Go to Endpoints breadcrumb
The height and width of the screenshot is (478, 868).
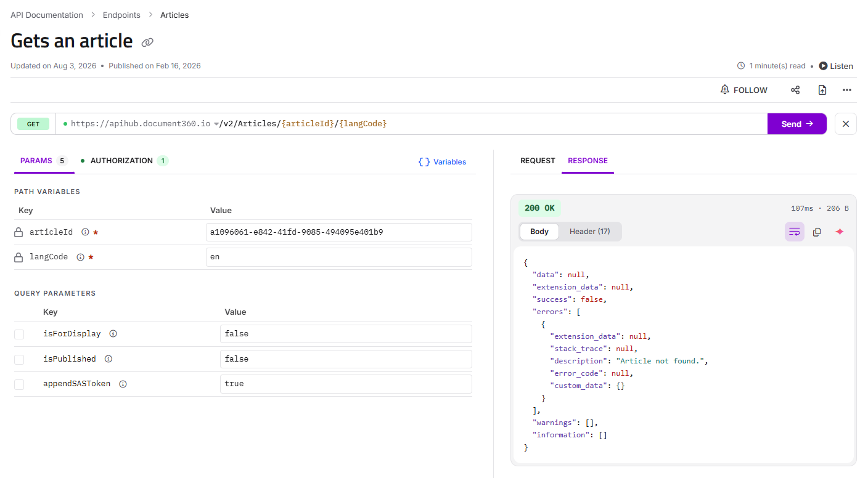coord(121,15)
